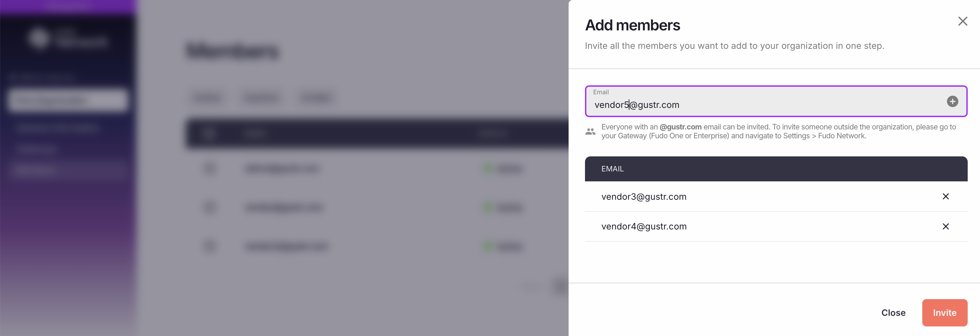Click the EMAIL column header
This screenshot has height=336, width=980.
pyautogui.click(x=612, y=169)
